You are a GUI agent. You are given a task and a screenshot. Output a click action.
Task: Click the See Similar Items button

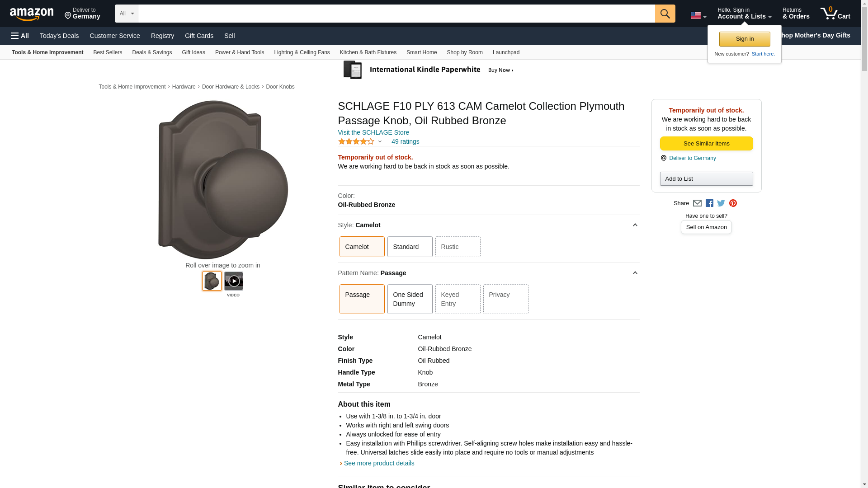707,144
